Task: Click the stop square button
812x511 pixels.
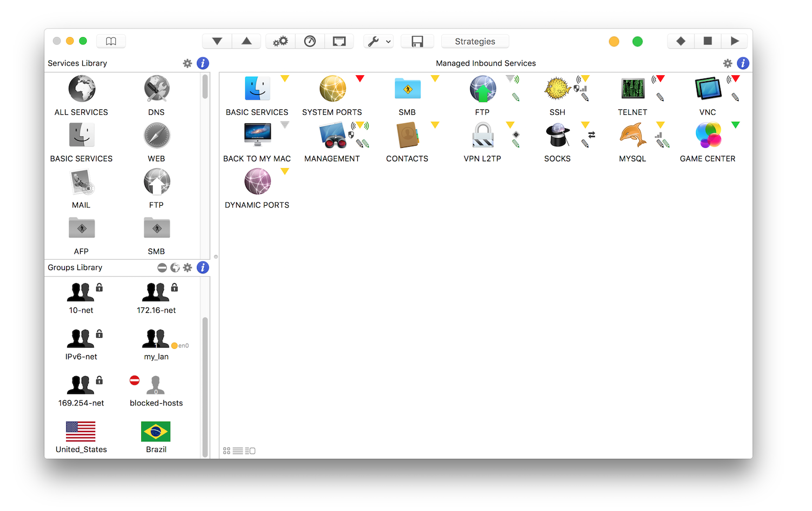Action: (708, 41)
